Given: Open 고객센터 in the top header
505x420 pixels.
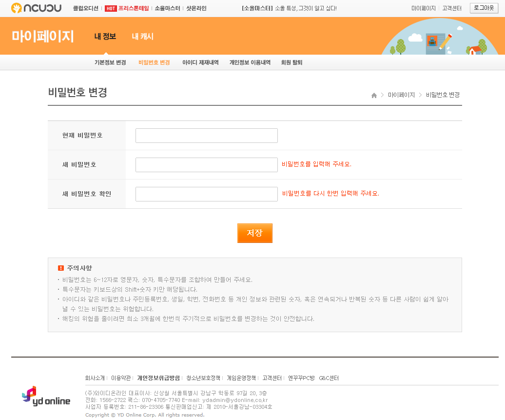Looking at the screenshot, I should point(451,8).
